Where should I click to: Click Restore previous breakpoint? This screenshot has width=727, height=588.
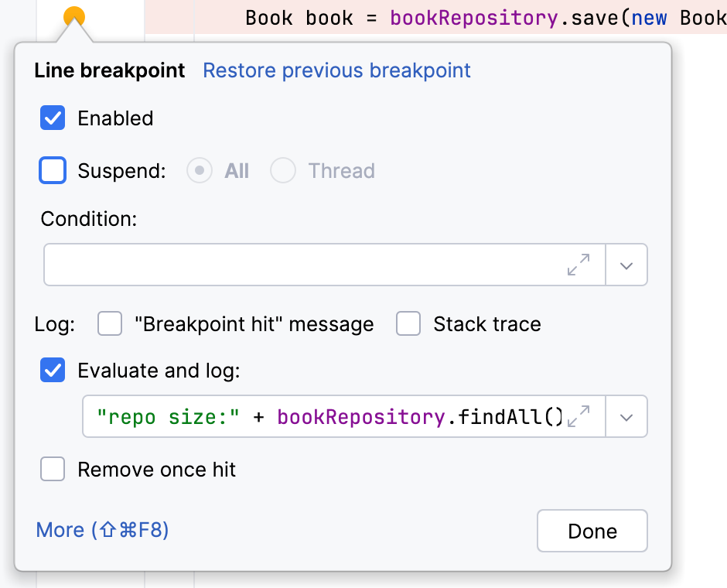336,70
